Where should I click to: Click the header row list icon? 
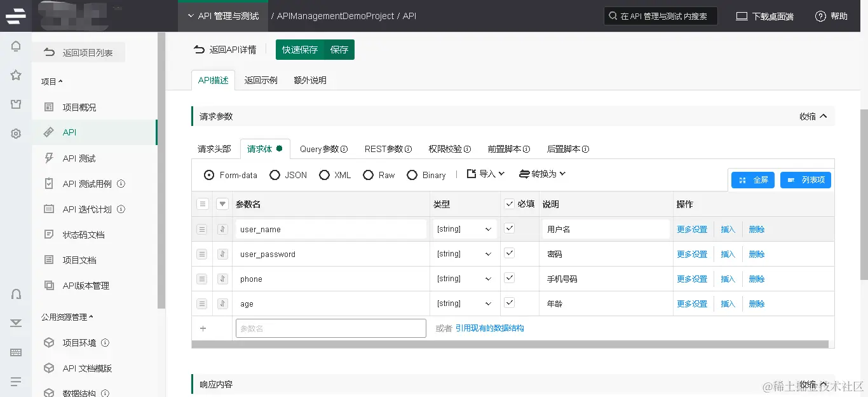tap(202, 204)
